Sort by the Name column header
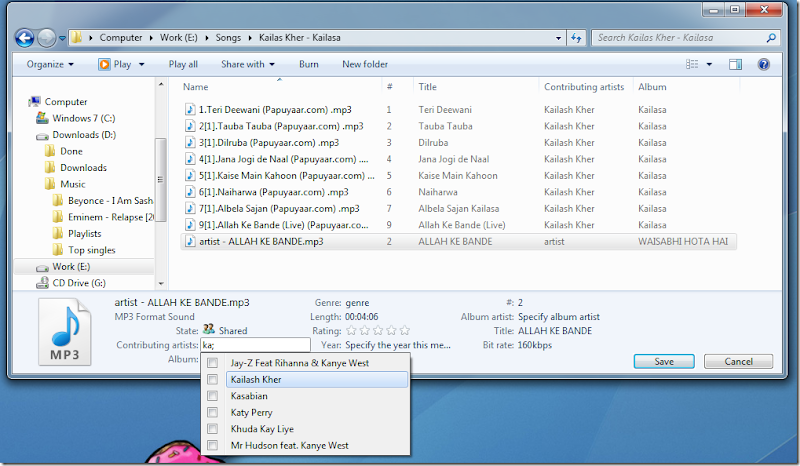The width and height of the screenshot is (800, 466). tap(195, 87)
